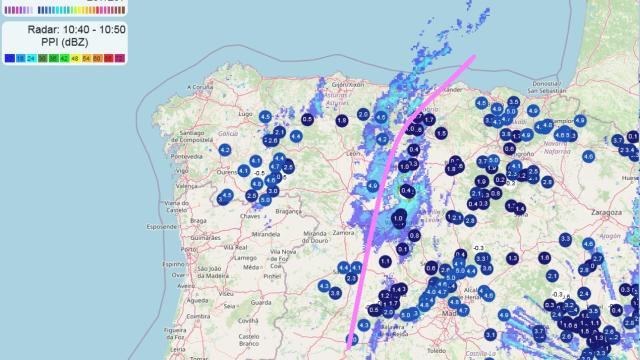Select the Viseu city label
The image size is (640, 360).
(x=226, y=293)
